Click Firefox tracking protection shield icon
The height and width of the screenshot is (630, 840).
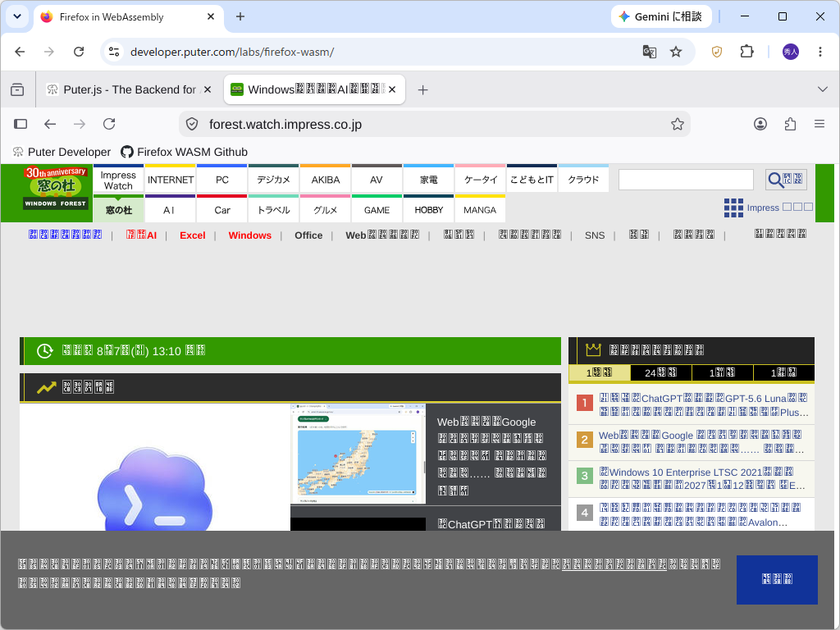192,125
